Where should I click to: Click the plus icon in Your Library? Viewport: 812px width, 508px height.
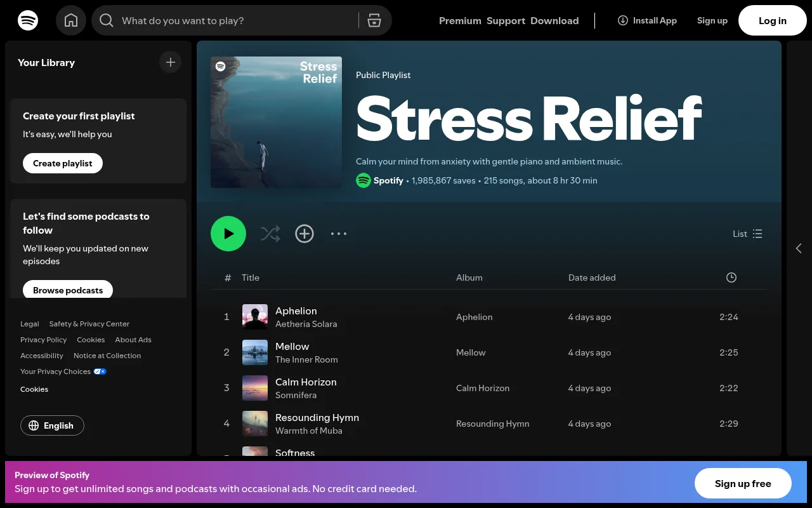click(x=170, y=62)
